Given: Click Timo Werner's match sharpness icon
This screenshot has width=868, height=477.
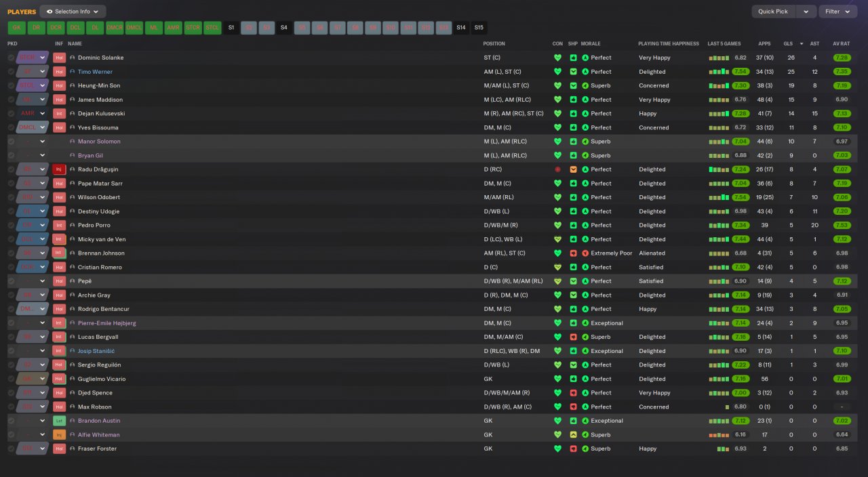Looking at the screenshot, I should [573, 72].
